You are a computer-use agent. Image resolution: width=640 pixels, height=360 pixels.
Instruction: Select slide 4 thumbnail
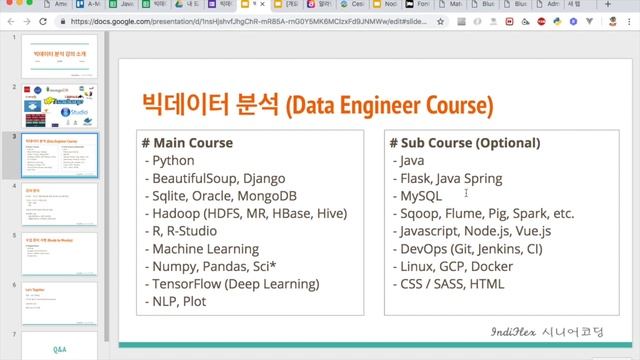(x=60, y=204)
